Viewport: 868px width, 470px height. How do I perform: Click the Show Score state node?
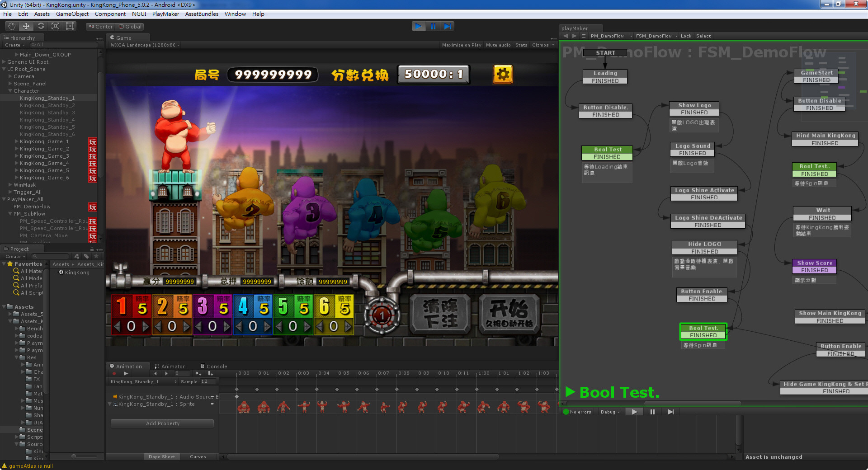point(815,266)
